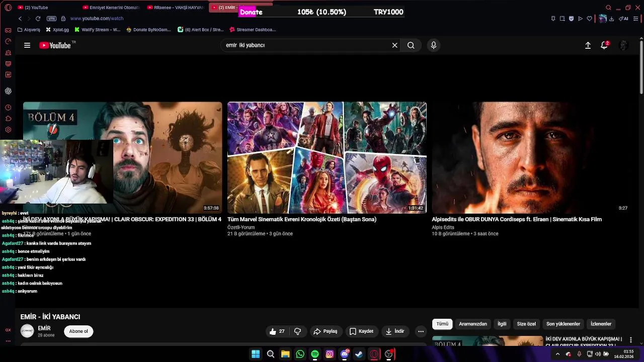
Task: Open the Alışveriş bookmarks folder
Action: (29, 30)
